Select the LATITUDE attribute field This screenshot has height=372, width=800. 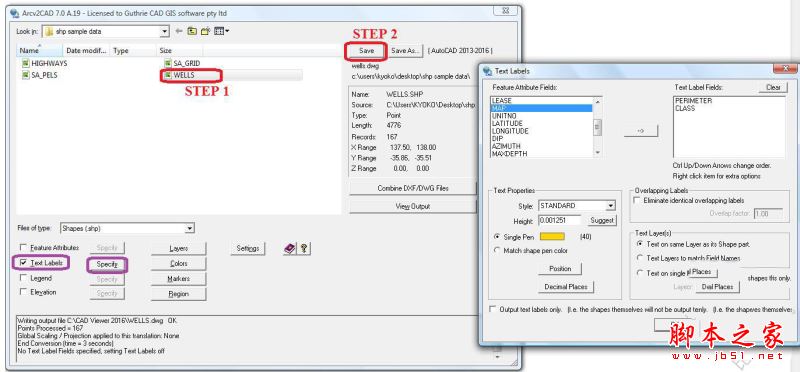541,123
